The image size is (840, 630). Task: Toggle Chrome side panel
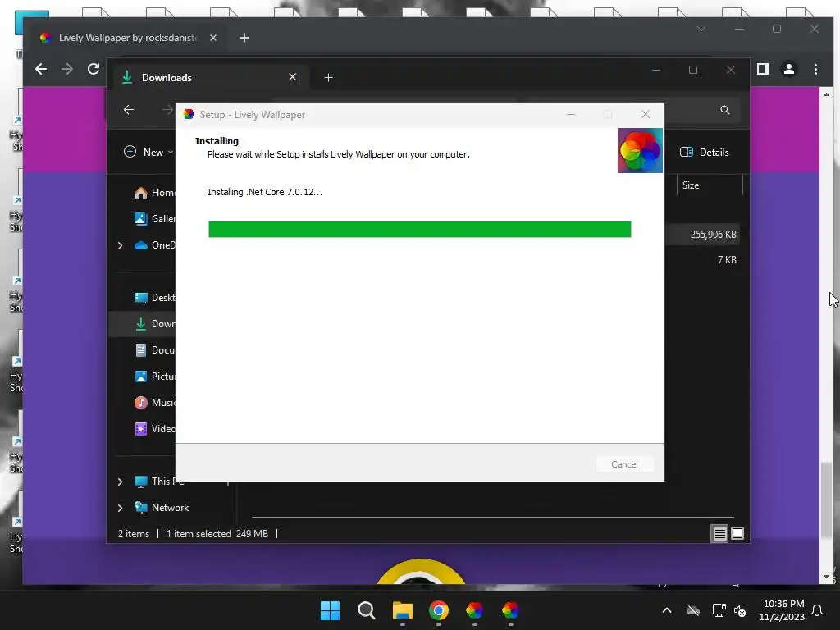(763, 69)
